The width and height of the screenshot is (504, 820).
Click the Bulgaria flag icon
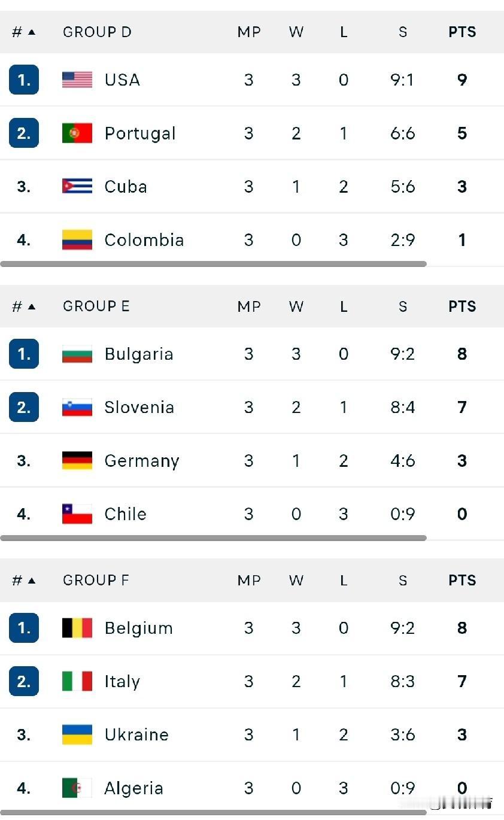tap(77, 354)
